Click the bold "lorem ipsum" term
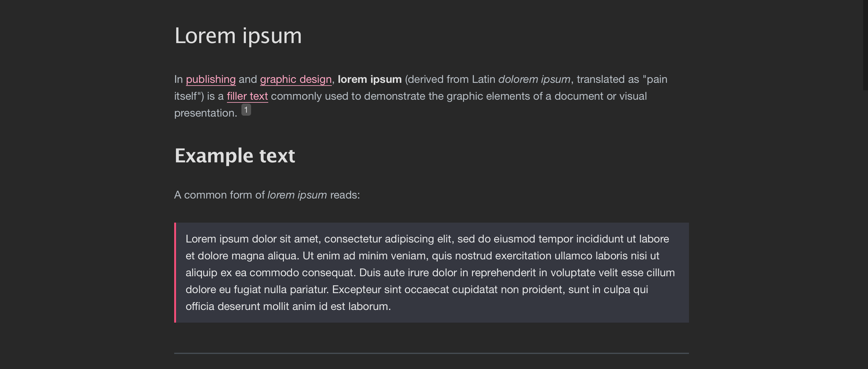 (370, 80)
